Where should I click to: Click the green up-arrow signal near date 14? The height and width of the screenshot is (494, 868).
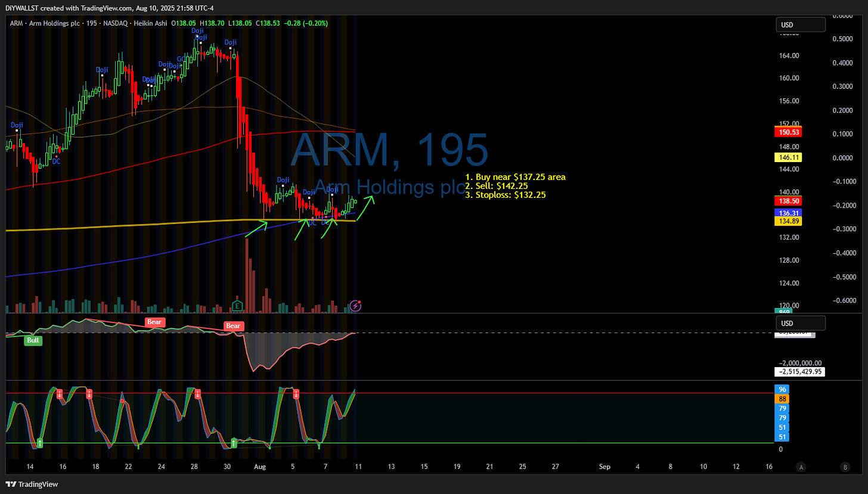(40, 443)
